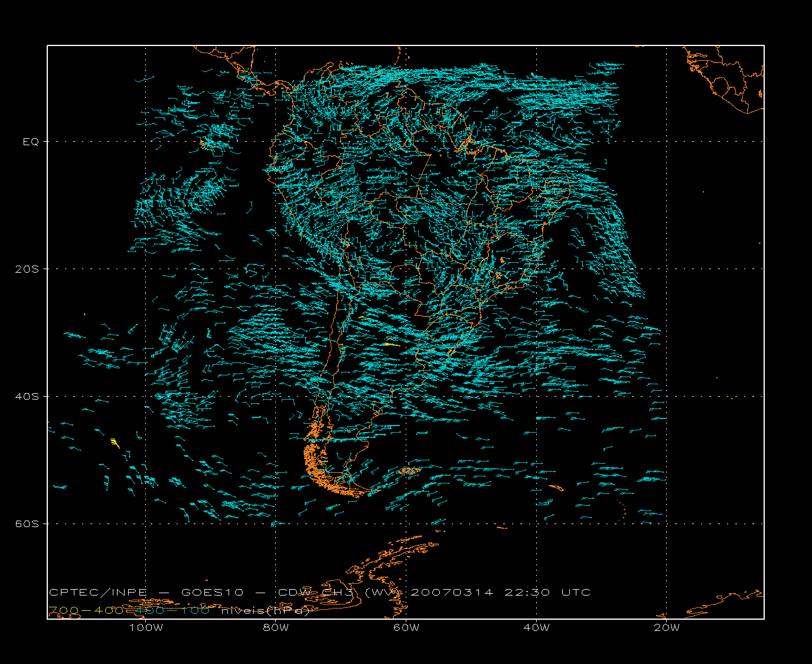Click the niveis(hPa) legend label
The height and width of the screenshot is (664, 812).
(x=265, y=610)
